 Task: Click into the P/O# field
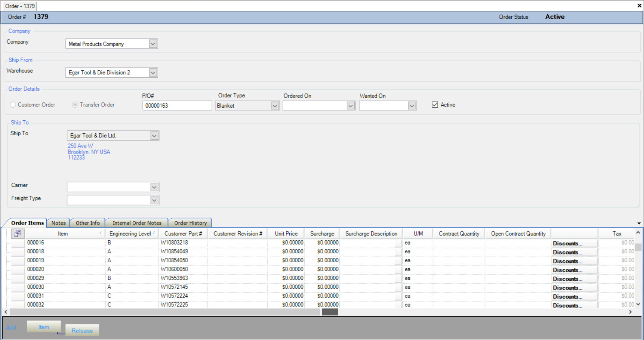[177, 106]
